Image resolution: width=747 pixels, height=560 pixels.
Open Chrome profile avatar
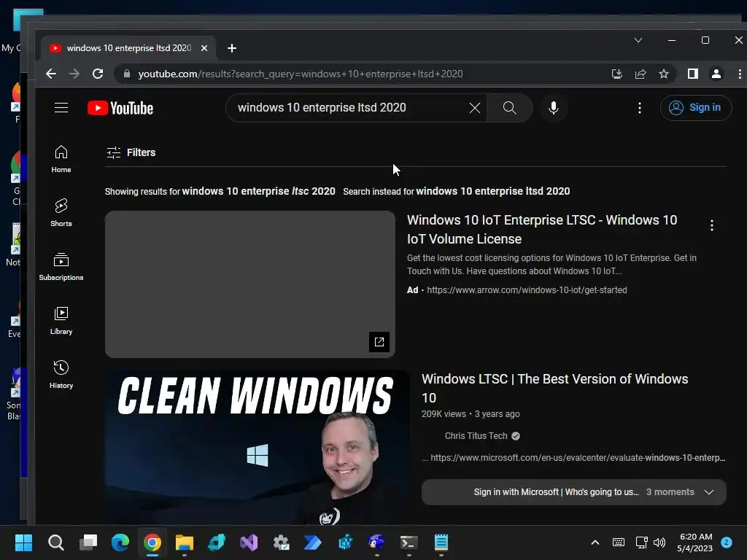tap(716, 74)
